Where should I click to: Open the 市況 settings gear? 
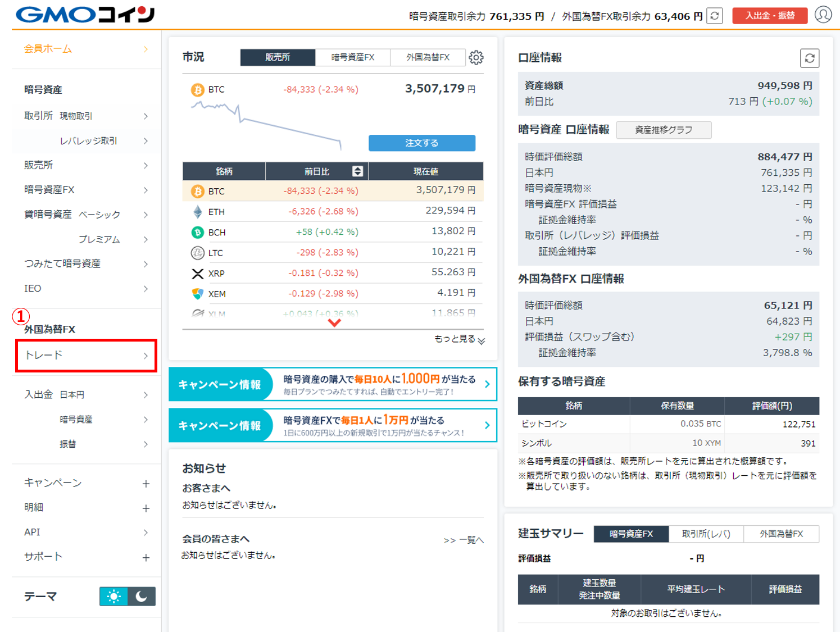[475, 57]
